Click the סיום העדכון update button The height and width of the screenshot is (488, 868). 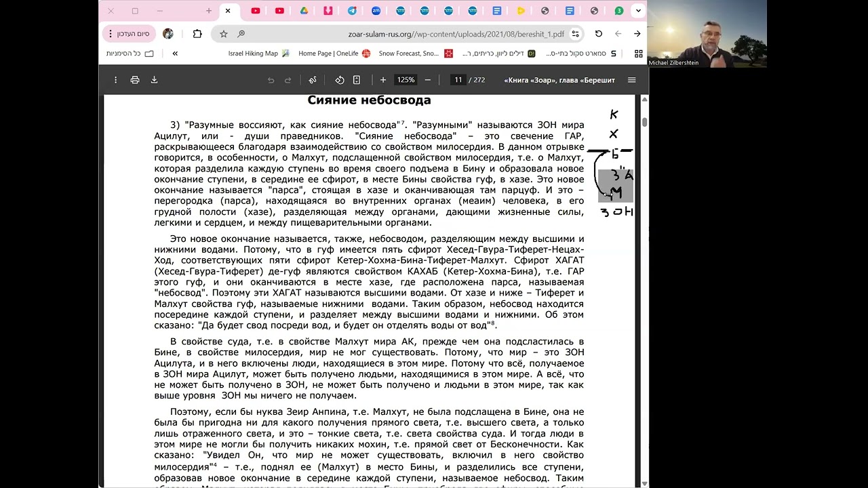point(129,34)
